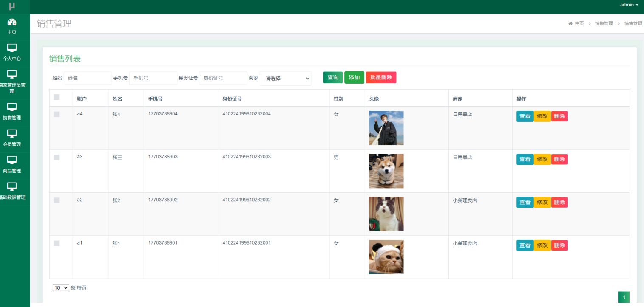Click 删除 for 张三 row

coord(559,159)
